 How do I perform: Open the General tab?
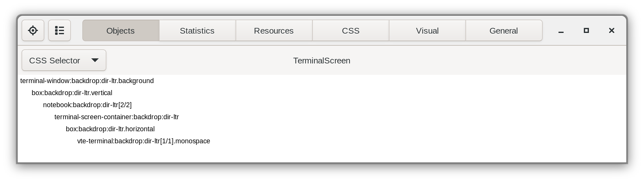[503, 31]
